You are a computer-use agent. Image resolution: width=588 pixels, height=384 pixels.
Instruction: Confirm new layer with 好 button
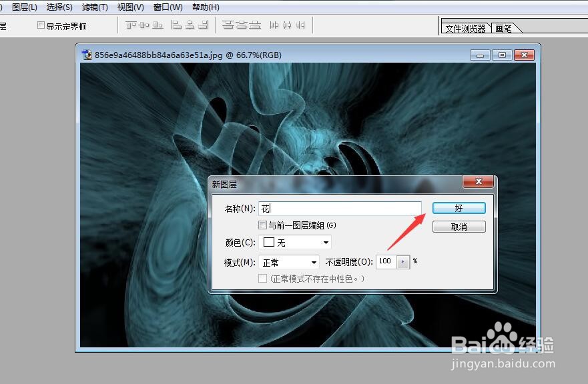[459, 208]
